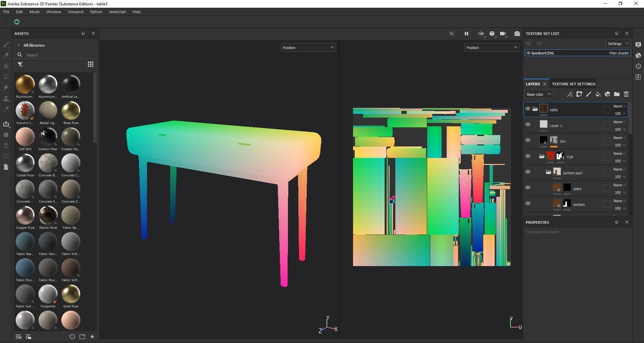644x343 pixels.
Task: Toggle visibility of the Dirt layer
Action: [x=528, y=140]
